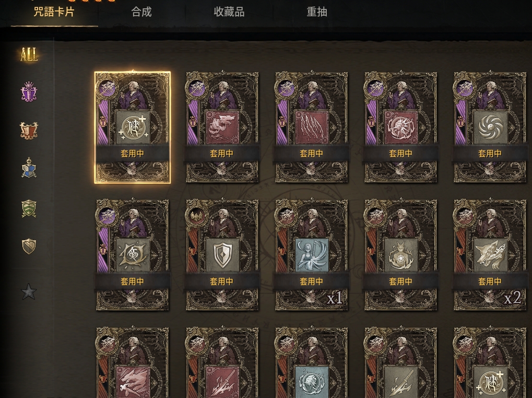Select the highlighted health-plus spell card
Viewport: 532px width, 398px height.
click(132, 127)
